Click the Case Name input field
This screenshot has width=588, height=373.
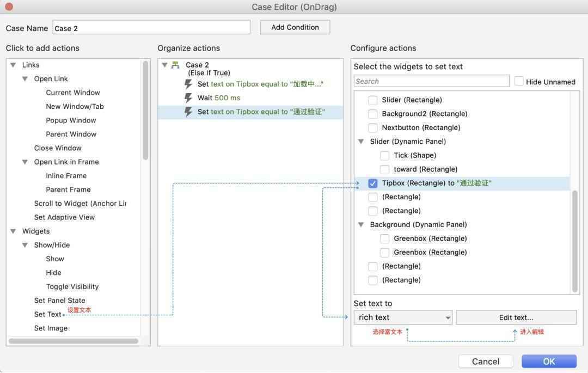(151, 27)
